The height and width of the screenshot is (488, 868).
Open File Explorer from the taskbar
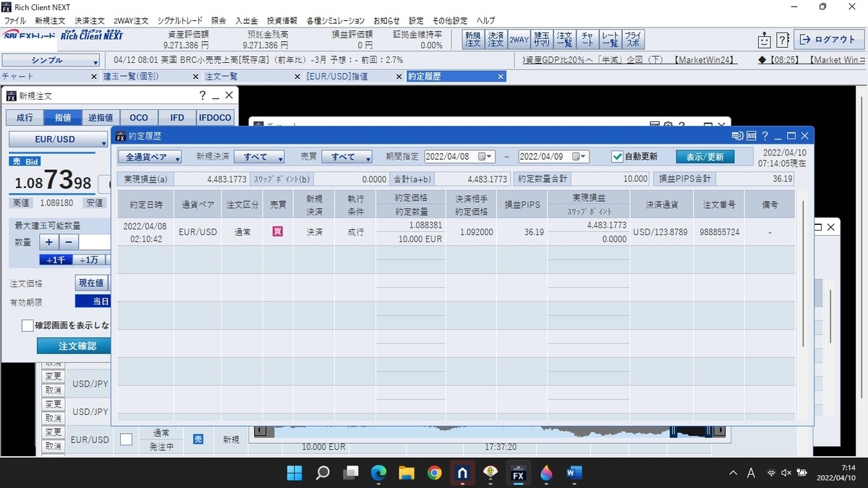click(407, 473)
